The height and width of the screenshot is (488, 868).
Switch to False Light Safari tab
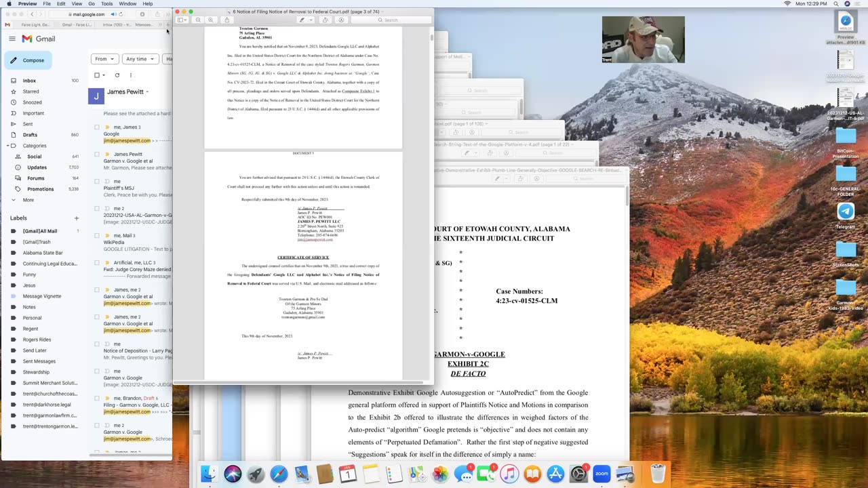[x=35, y=25]
